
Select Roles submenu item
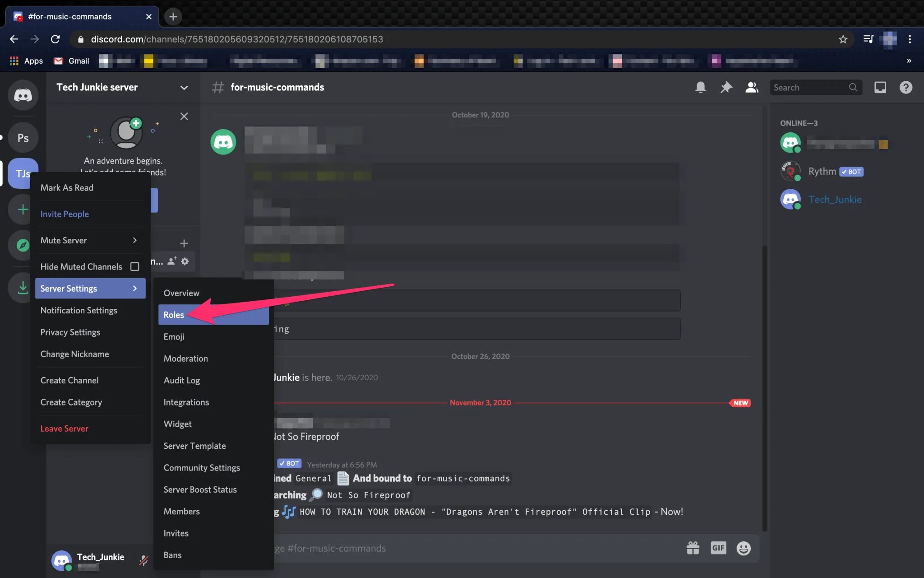click(x=213, y=315)
